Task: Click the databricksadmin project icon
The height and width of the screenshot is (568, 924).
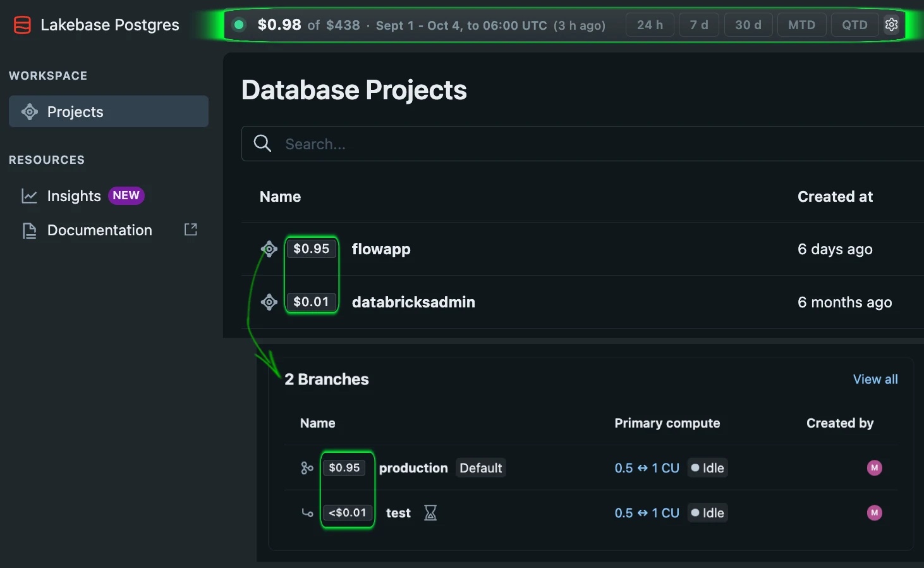Action: click(269, 302)
